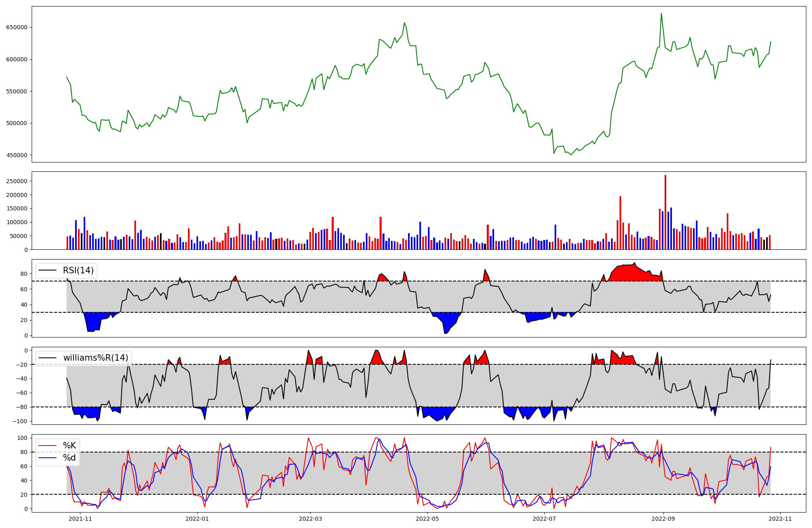Click the 2022-03 x-axis date label
This screenshot has height=528, width=812.
tap(310, 518)
